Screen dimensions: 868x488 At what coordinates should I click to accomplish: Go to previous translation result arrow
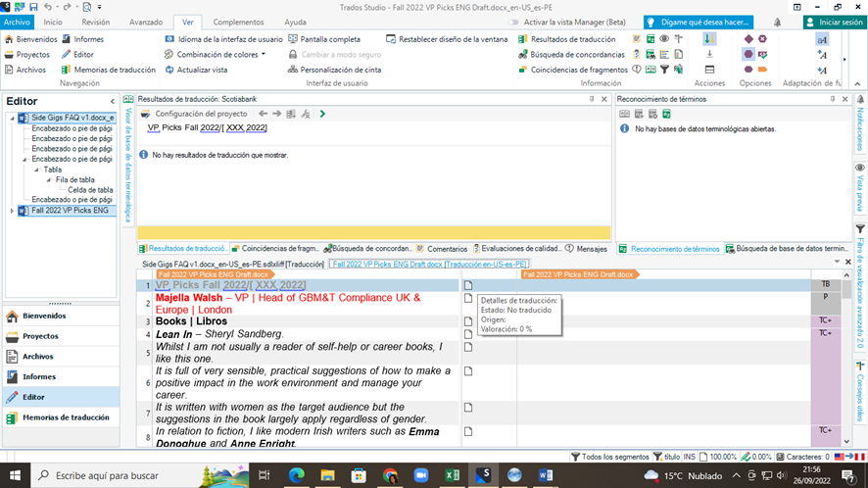263,114
